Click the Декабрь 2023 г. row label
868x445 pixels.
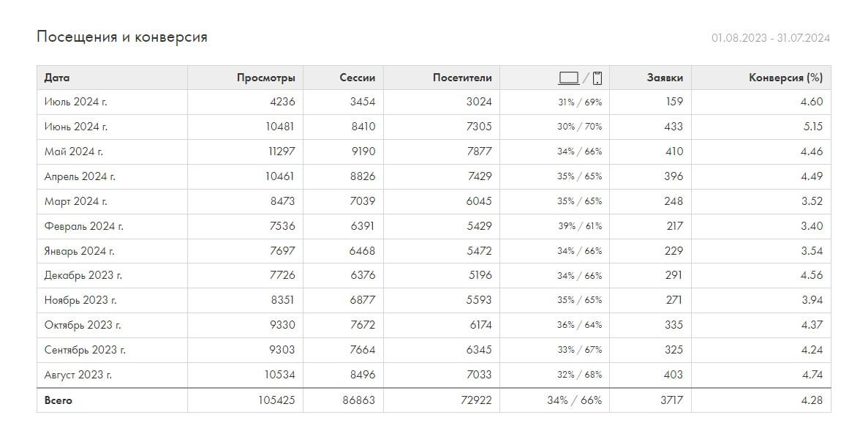(x=83, y=275)
